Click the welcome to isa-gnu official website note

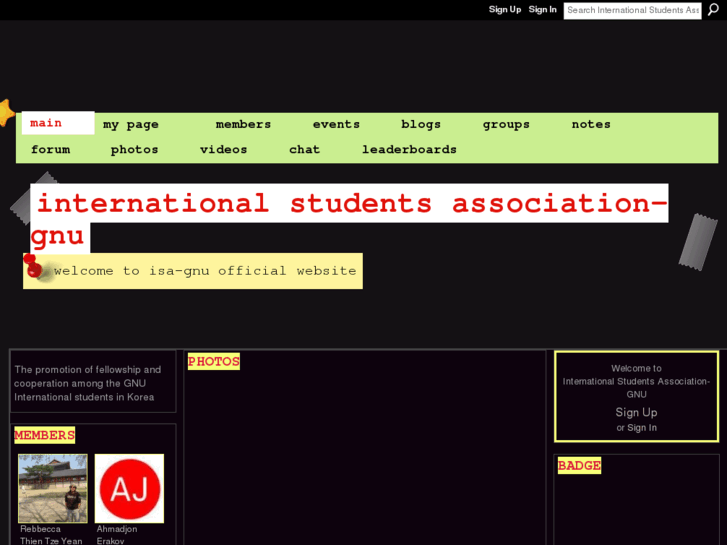pos(193,271)
